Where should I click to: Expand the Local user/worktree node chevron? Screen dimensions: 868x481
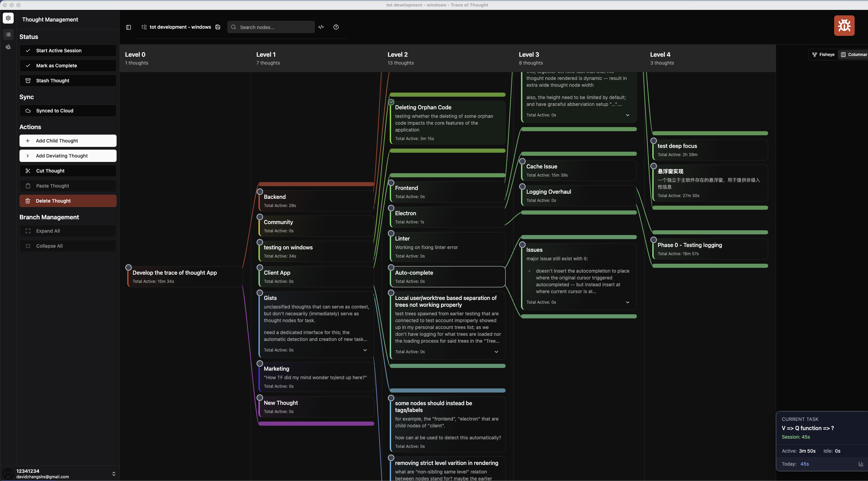point(496,352)
